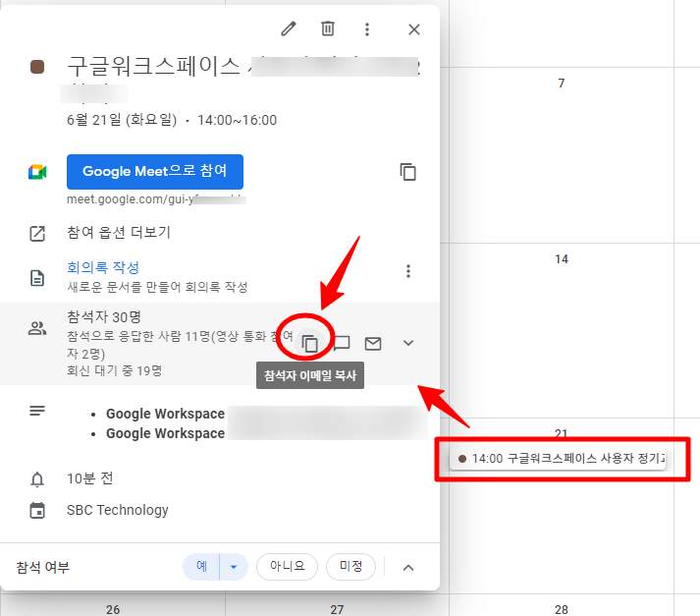Screen dimensions: 700x616
Task: Open the dropdown arrow next to 예
Action: coord(234,567)
